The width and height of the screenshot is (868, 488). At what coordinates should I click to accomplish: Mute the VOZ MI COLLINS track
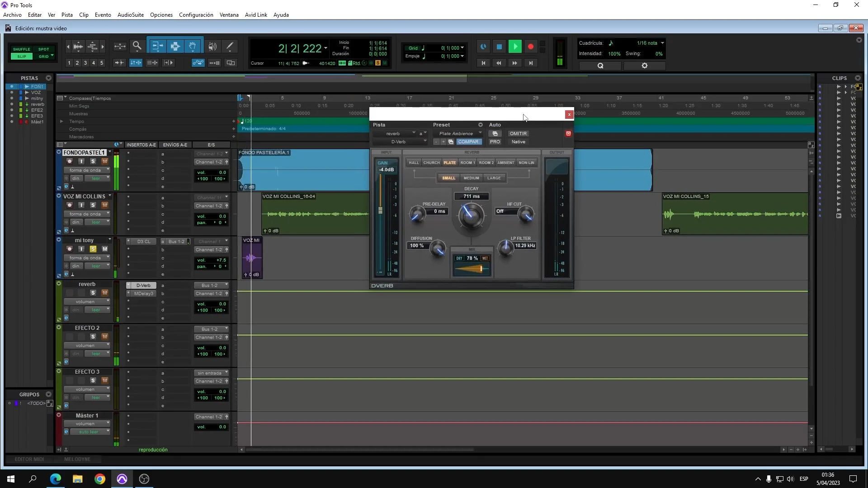(105, 205)
